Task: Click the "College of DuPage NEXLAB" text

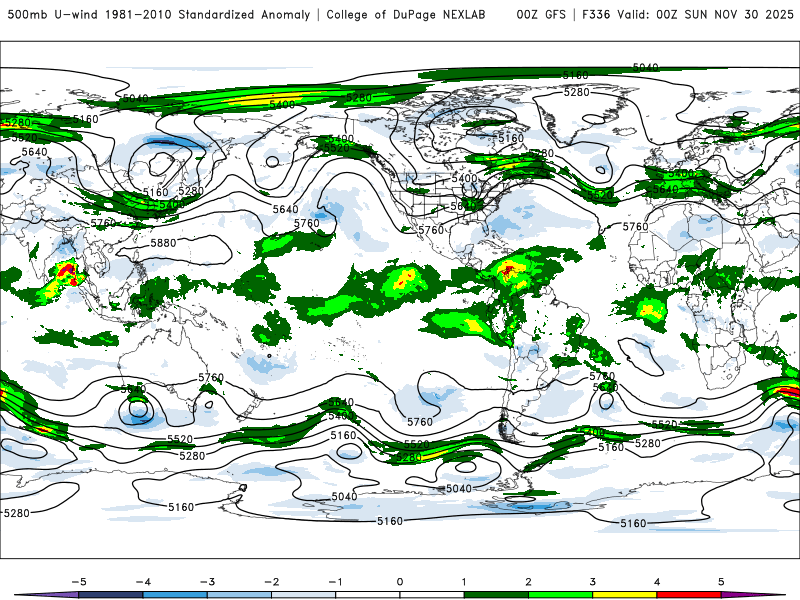Action: point(406,14)
